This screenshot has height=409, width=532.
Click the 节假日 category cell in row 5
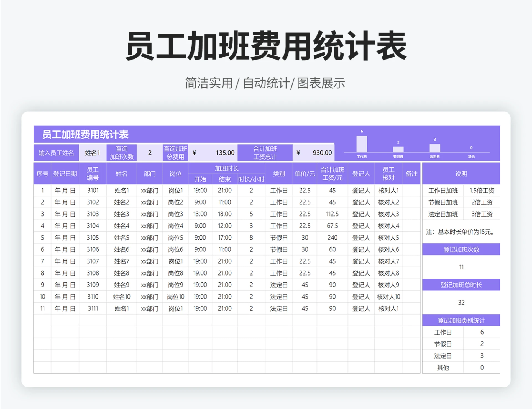pos(279,237)
